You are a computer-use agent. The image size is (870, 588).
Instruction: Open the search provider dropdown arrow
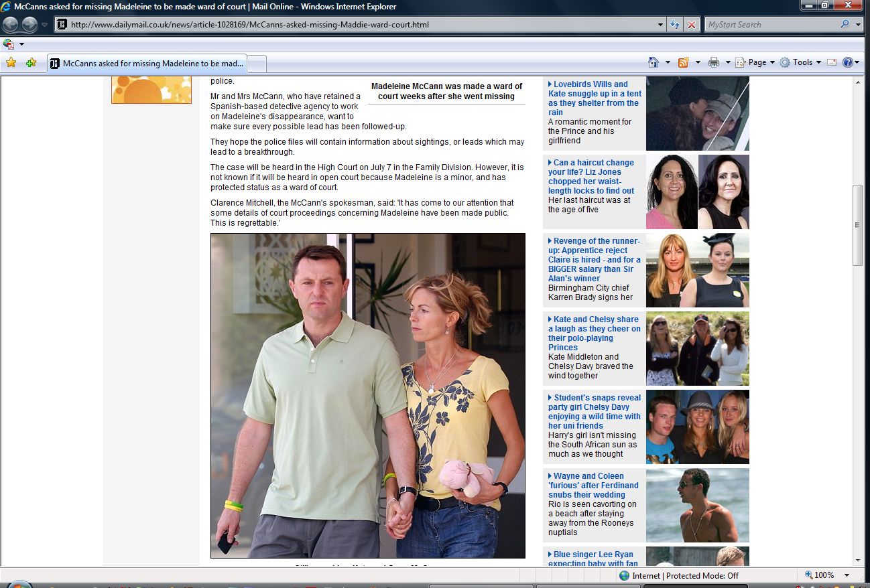[859, 25]
